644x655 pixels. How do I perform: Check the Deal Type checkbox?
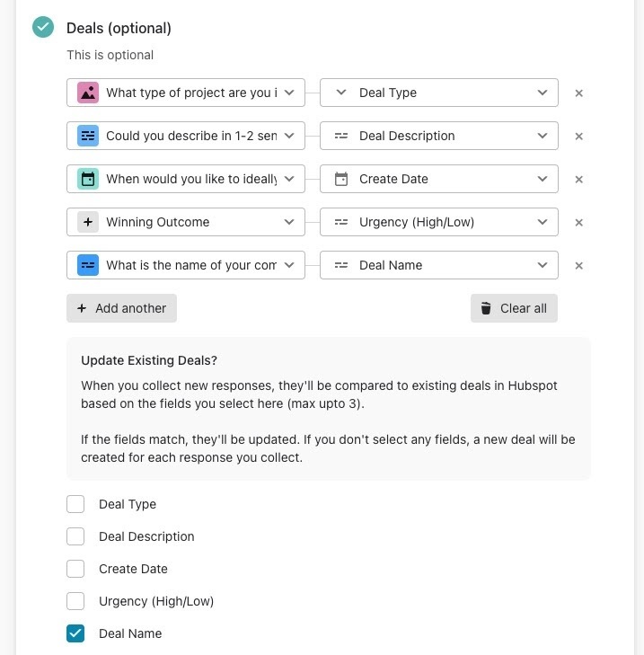click(75, 504)
